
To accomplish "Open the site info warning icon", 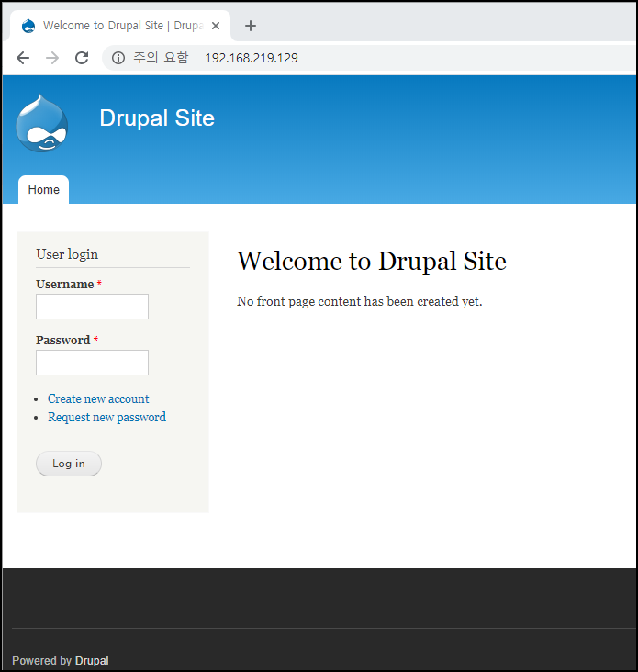I will pos(118,58).
